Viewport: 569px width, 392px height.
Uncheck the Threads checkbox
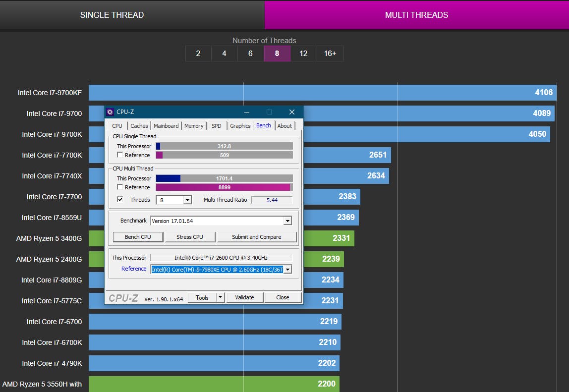click(120, 199)
